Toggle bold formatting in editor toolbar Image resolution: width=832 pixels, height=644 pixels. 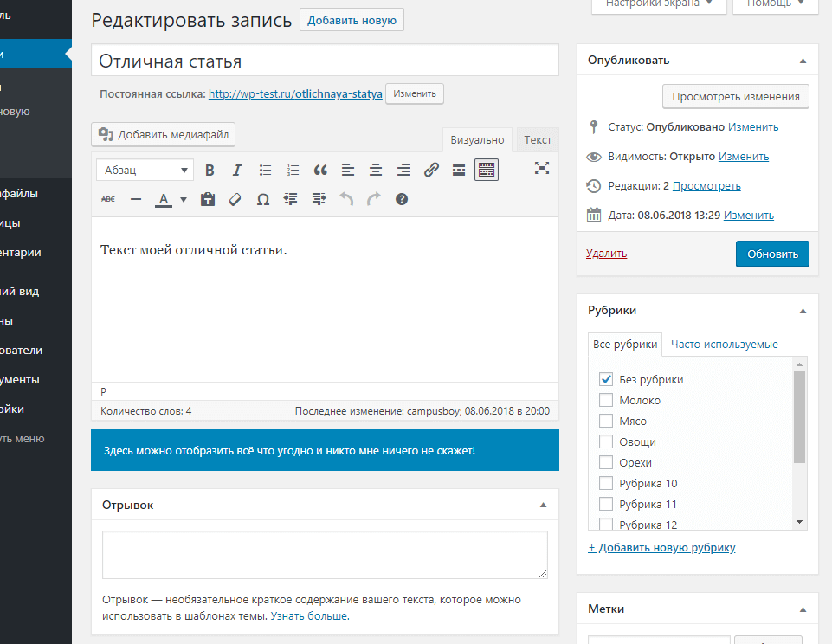pyautogui.click(x=210, y=171)
